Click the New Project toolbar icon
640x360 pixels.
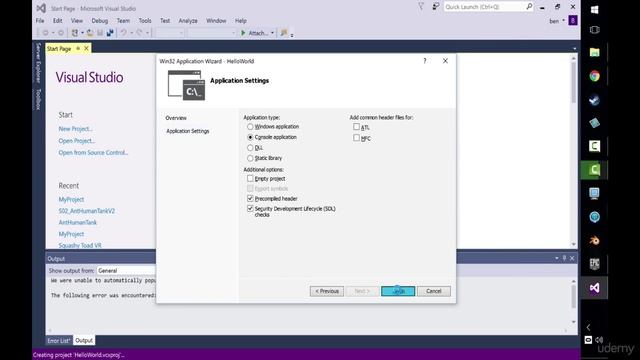[x=75, y=33]
